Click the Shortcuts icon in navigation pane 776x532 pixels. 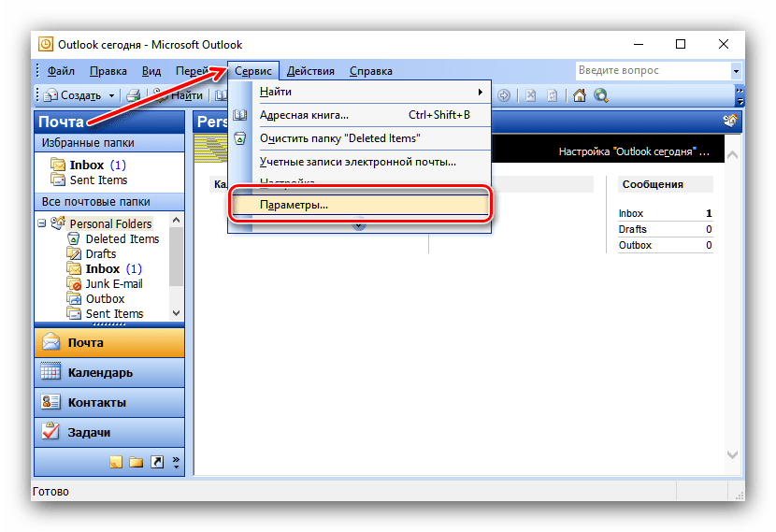click(156, 462)
